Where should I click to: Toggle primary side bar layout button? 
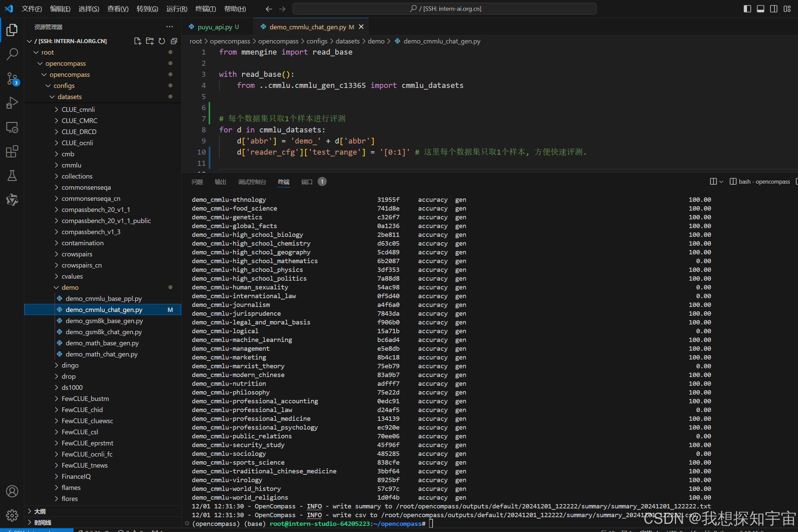pyautogui.click(x=747, y=8)
